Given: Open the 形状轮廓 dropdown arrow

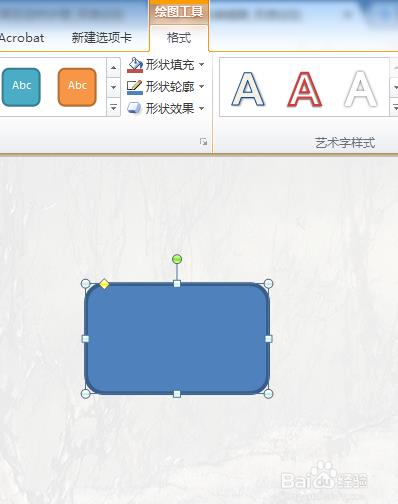Looking at the screenshot, I should pos(202,87).
